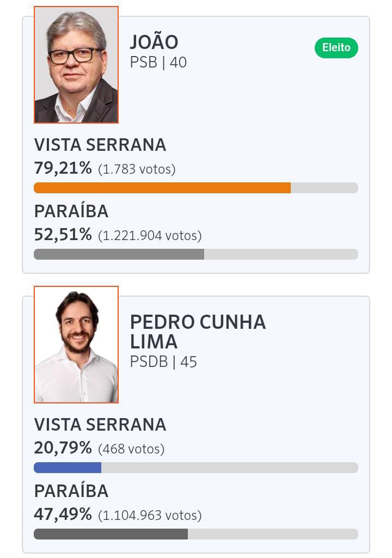This screenshot has width=392, height=558.
Task: Click the PSB | 40 party label
Action: (x=158, y=63)
